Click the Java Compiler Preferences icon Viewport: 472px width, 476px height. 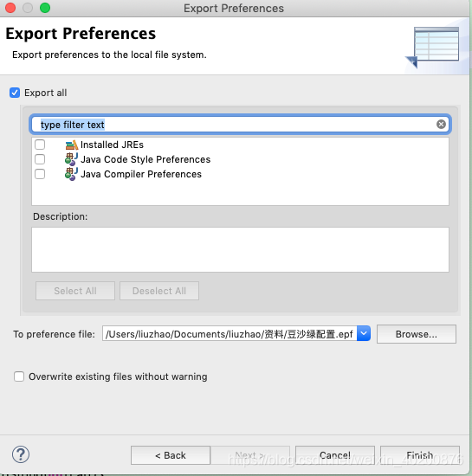coord(72,174)
